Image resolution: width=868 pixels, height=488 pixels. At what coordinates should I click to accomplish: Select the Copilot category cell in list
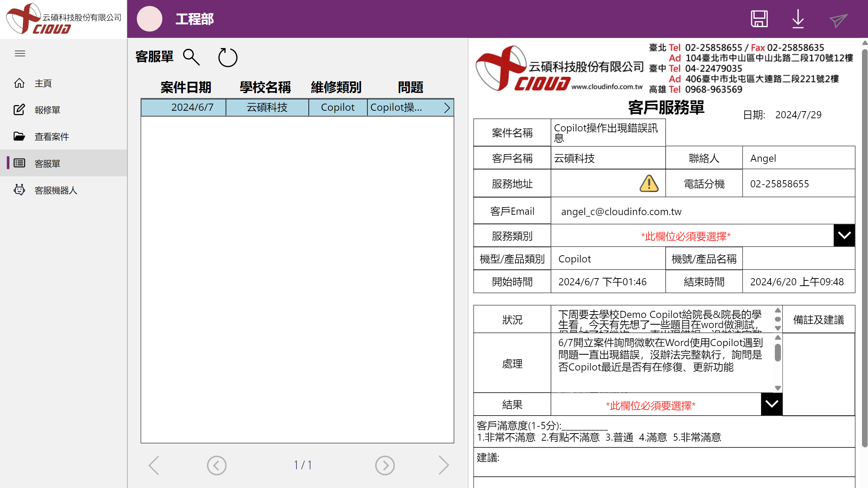click(x=338, y=107)
